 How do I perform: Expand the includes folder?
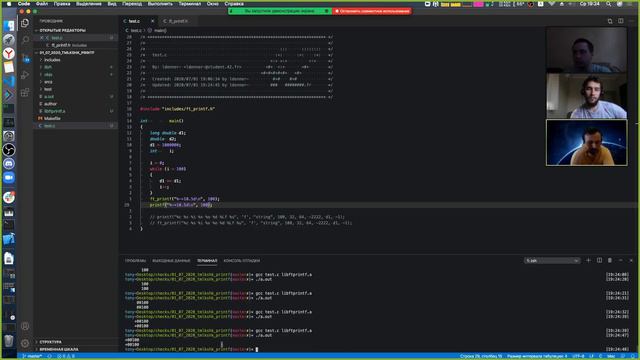coord(52,60)
